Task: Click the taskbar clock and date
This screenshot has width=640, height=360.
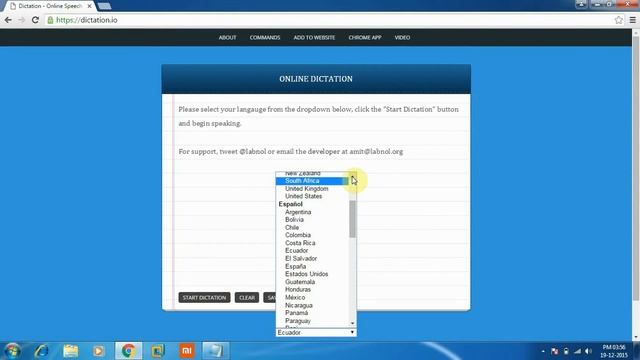Action: 613,351
